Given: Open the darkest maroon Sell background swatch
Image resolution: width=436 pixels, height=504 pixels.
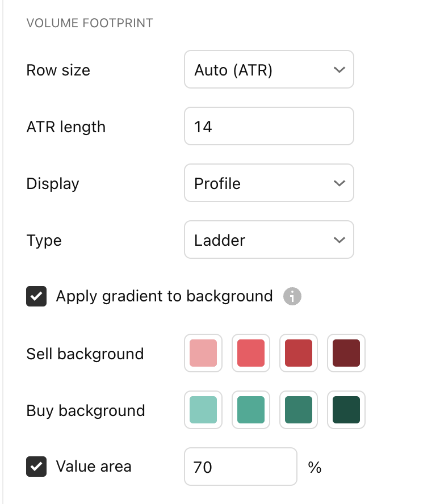Looking at the screenshot, I should pyautogui.click(x=346, y=353).
